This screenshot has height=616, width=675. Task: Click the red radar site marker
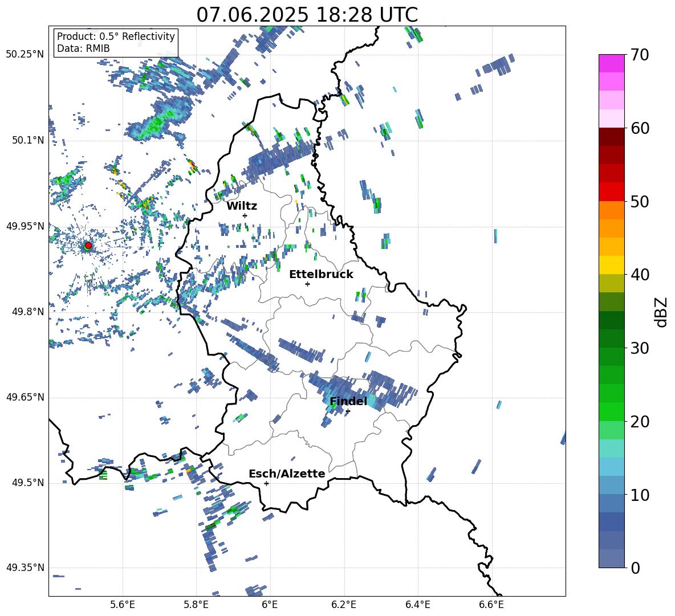pos(88,246)
